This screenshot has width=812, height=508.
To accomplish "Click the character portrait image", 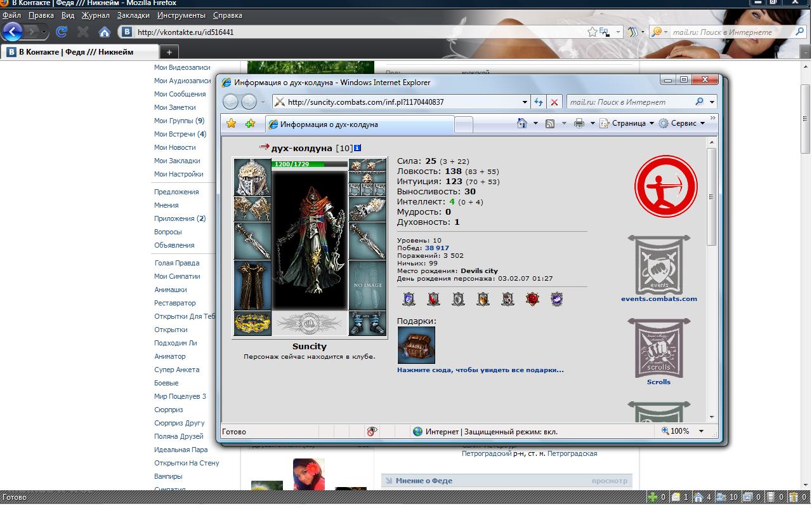I will click(310, 239).
